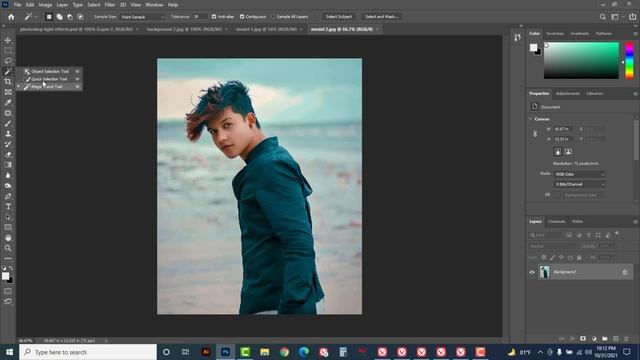
Task: Select the Blur tool
Action: click(x=8, y=176)
